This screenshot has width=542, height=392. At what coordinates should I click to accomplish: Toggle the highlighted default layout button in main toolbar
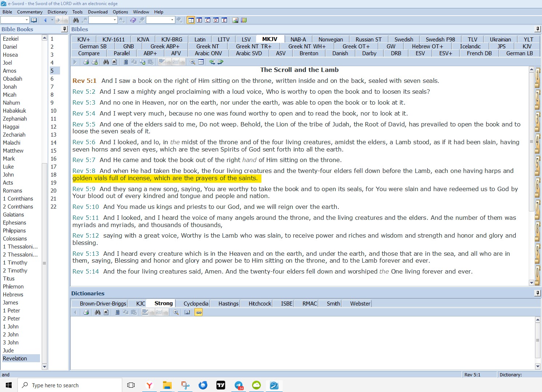(x=191, y=20)
